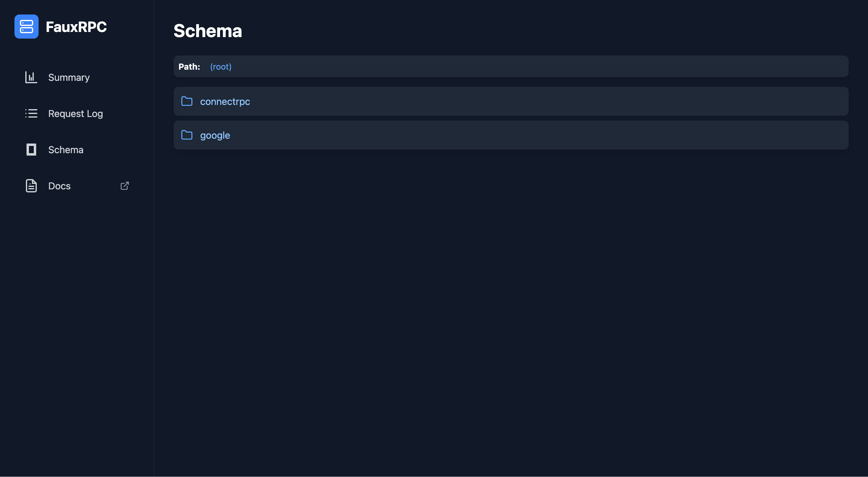This screenshot has width=868, height=477.
Task: Select the Schema phone-shaped icon
Action: point(31,150)
